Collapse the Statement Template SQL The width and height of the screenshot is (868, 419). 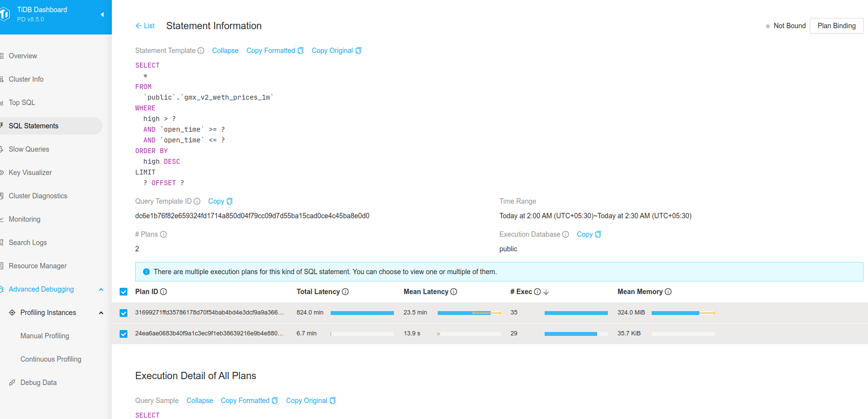(x=225, y=51)
